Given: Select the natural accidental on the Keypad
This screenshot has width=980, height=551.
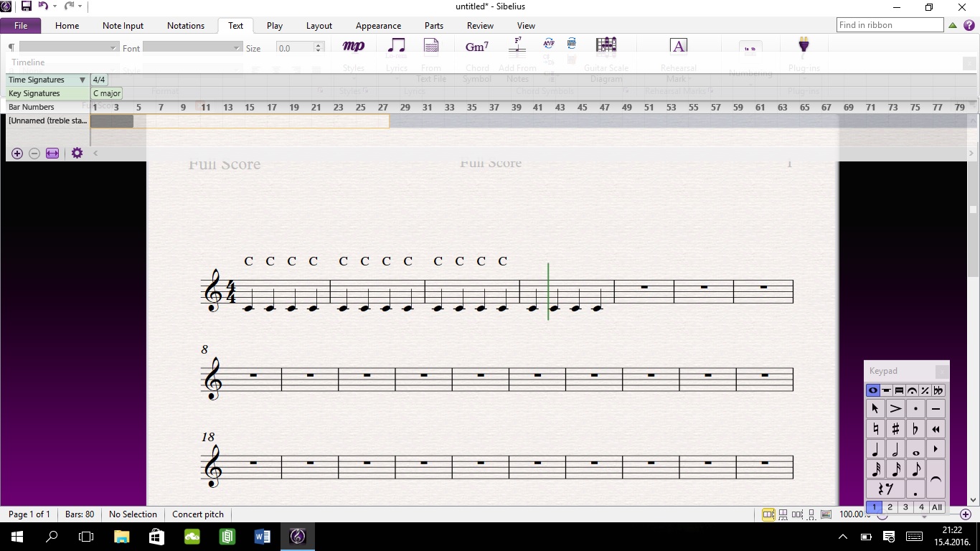Looking at the screenshot, I should [x=875, y=429].
